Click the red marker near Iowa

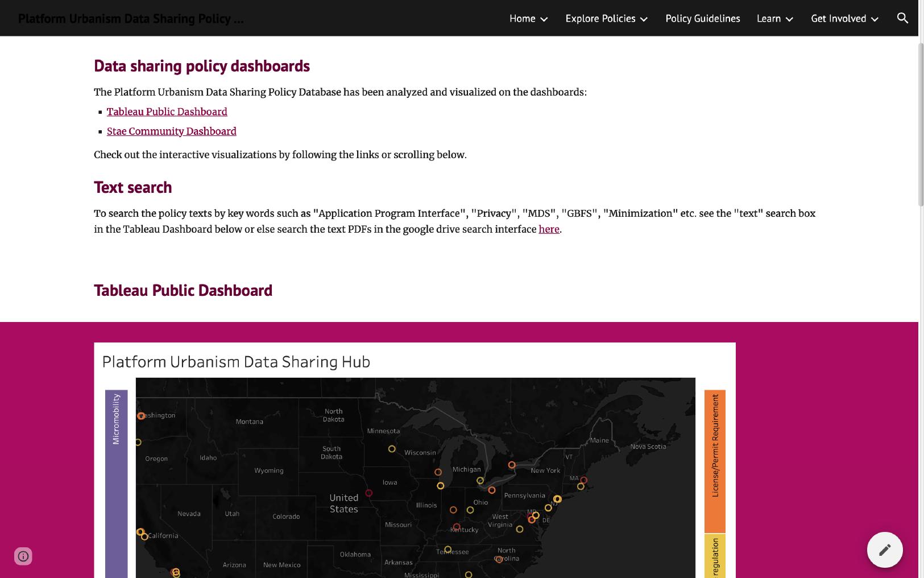(x=368, y=493)
